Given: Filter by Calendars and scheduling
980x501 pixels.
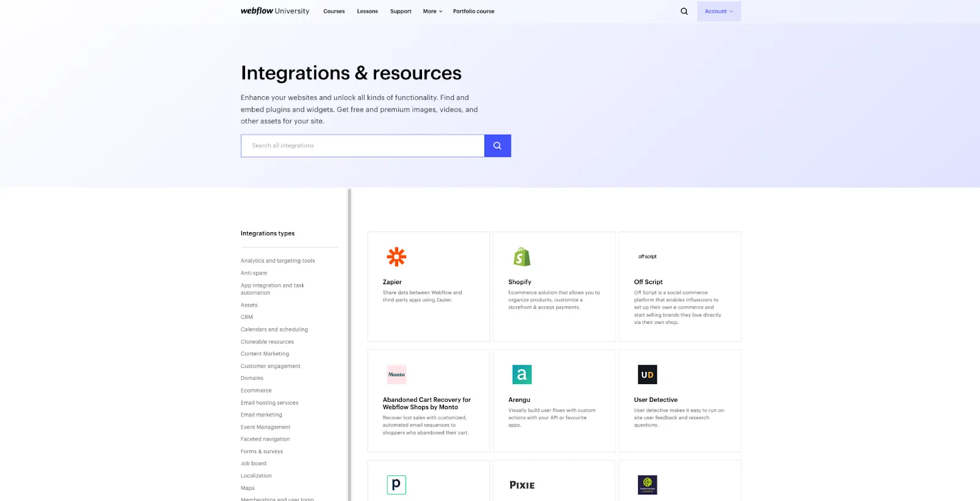Looking at the screenshot, I should click(x=274, y=330).
